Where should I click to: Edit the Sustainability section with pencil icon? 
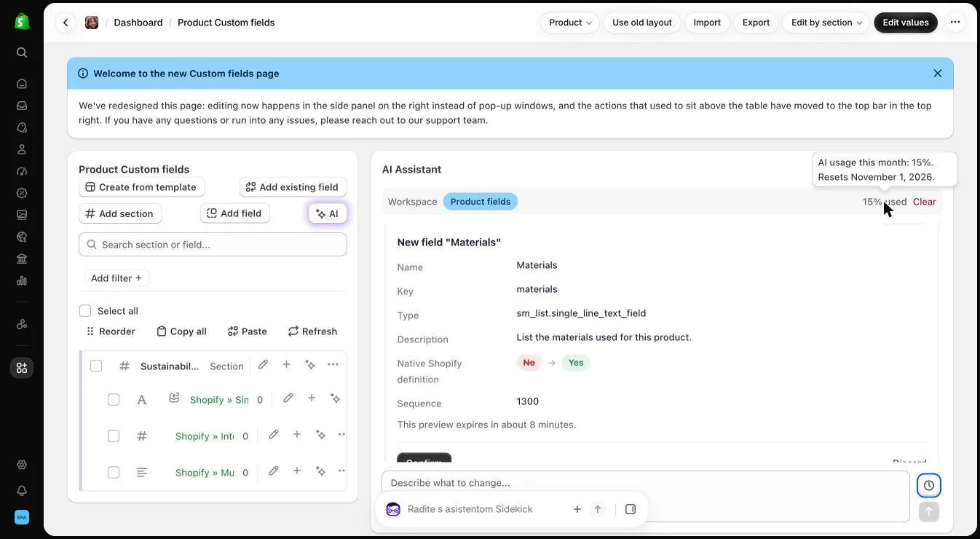263,364
